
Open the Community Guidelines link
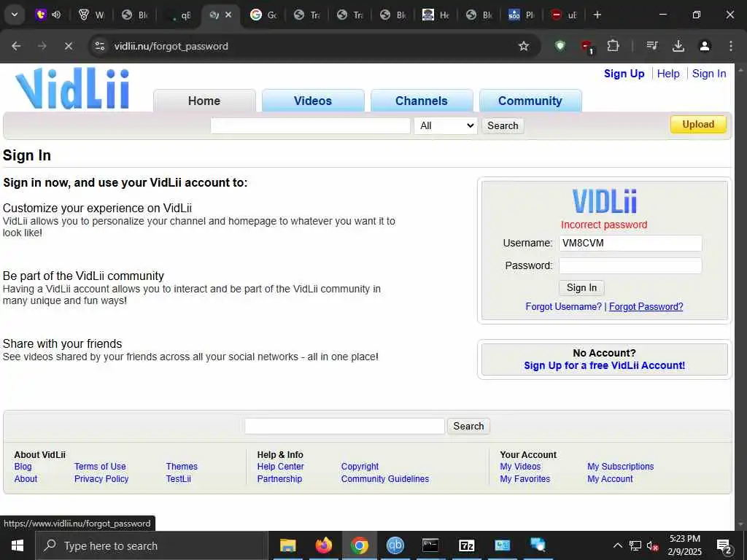[385, 479]
